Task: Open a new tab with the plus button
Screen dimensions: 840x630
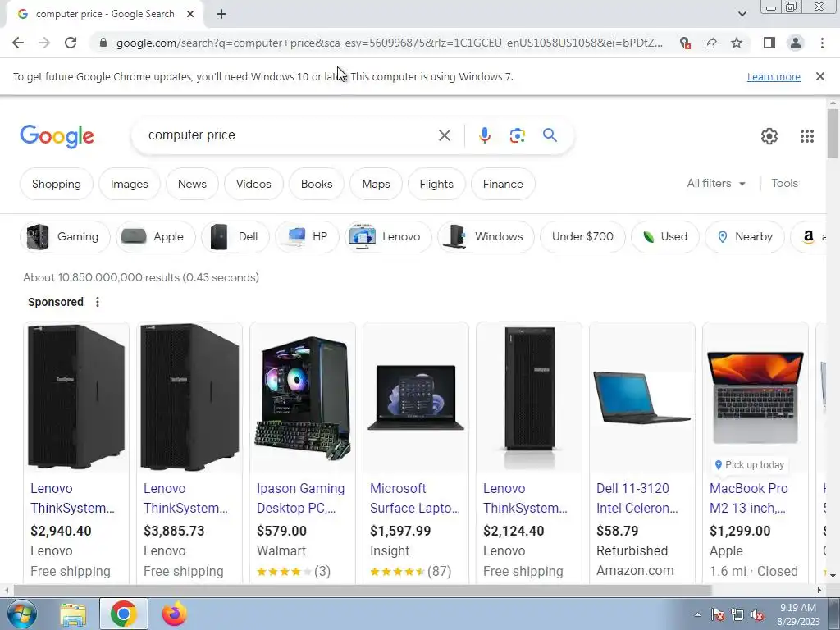Action: click(x=221, y=15)
